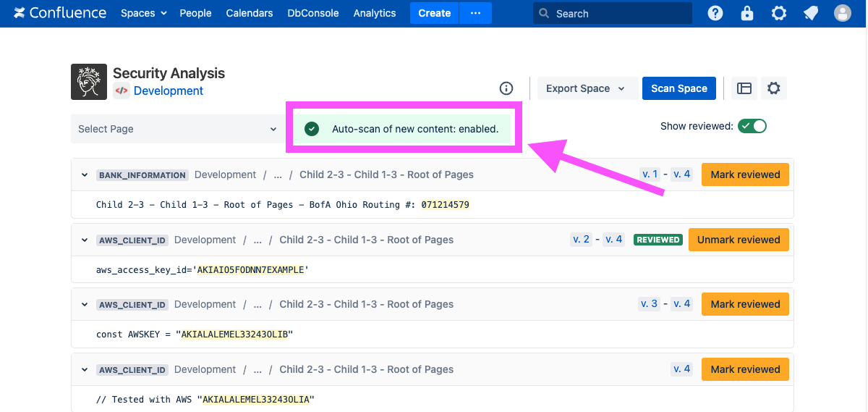The image size is (868, 412).
Task: Open the Select Page dropdown
Action: pos(177,129)
